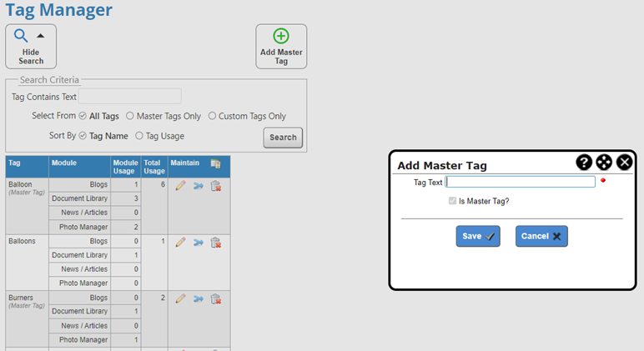Viewport: 644px width, 351px height.
Task: Close the Add Master Tag dialog
Action: point(624,163)
